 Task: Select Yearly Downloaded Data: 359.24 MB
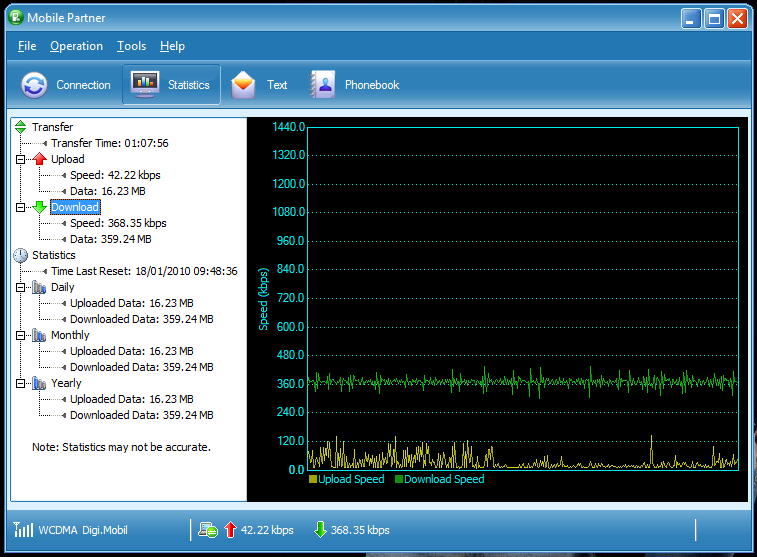tap(142, 415)
